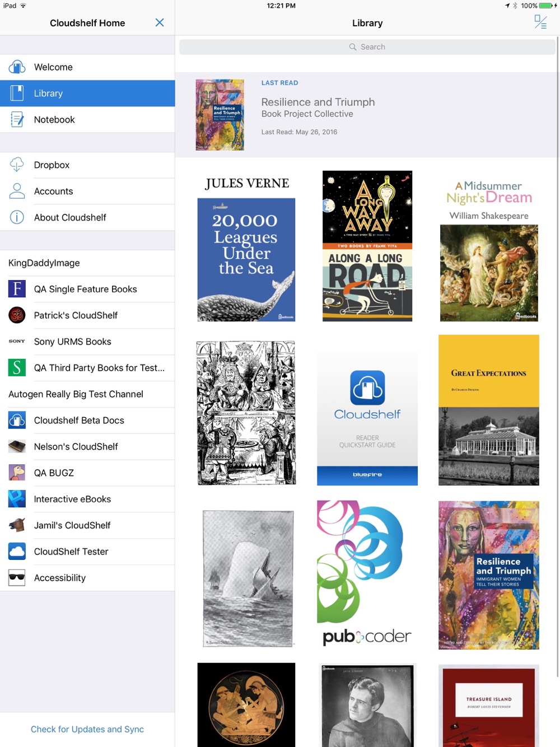Open QA Third Party Books for Test channel
Image resolution: width=560 pixels, height=747 pixels.
(x=87, y=368)
